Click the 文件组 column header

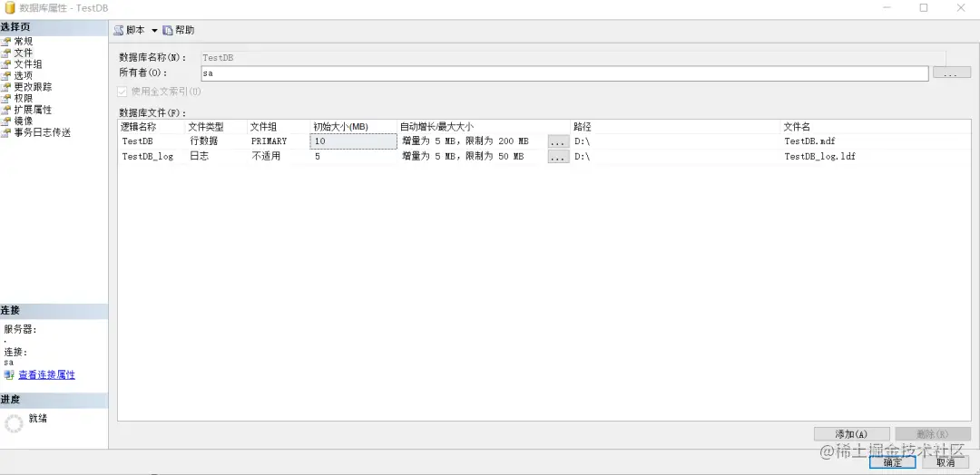(279, 126)
